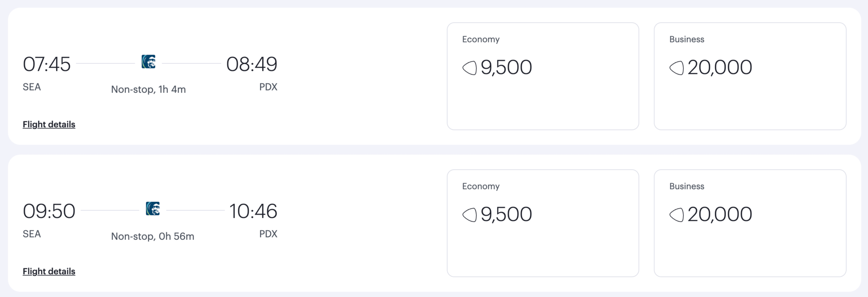Click the 07:45 departure time

pyautogui.click(x=47, y=64)
